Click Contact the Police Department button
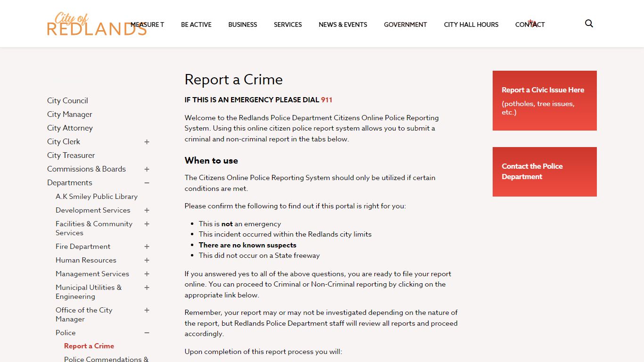This screenshot has width=644, height=362. [x=545, y=172]
